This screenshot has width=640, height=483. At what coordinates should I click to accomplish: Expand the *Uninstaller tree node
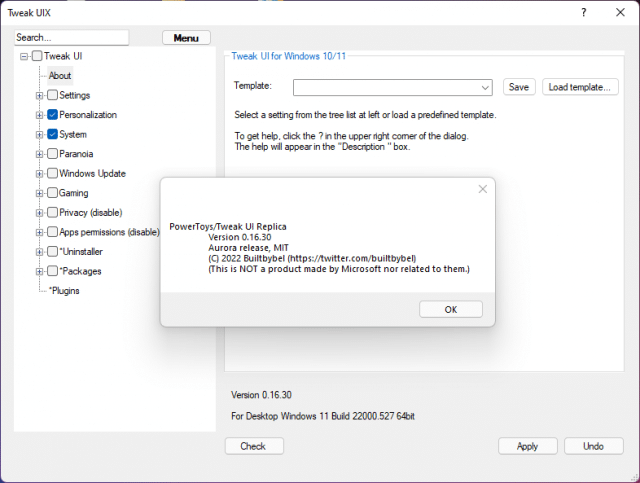click(39, 252)
